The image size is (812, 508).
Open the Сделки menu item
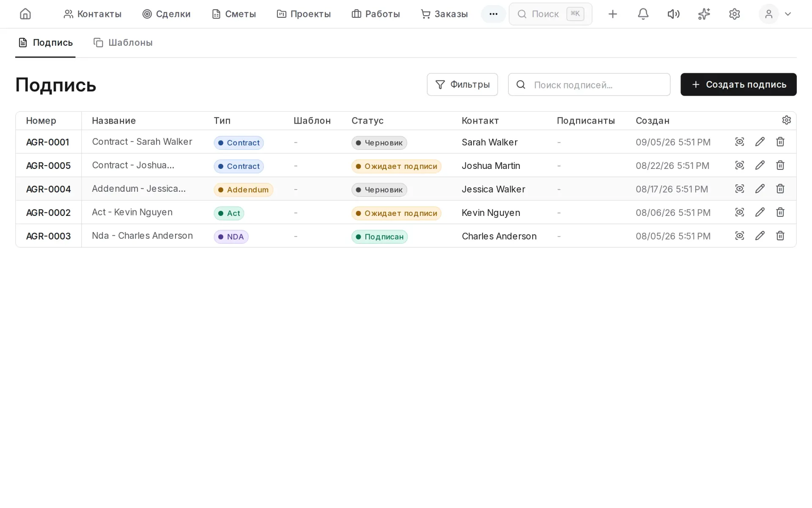166,14
